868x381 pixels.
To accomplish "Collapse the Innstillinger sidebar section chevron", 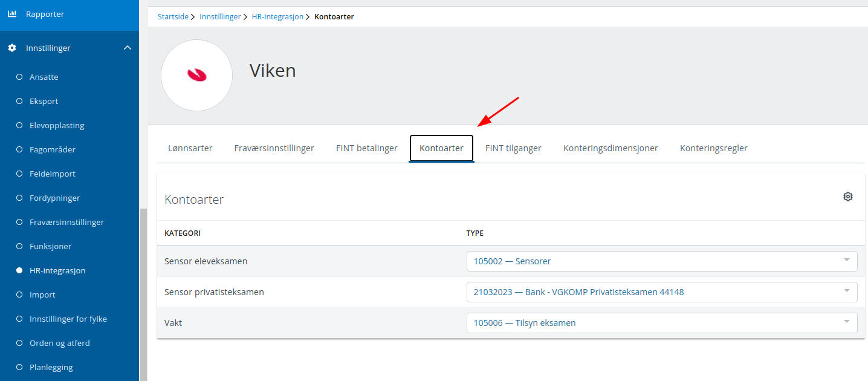I will pyautogui.click(x=128, y=48).
